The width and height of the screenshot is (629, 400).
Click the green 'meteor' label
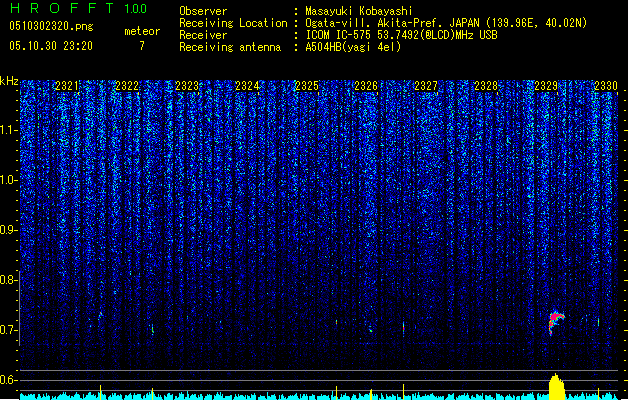point(142,31)
